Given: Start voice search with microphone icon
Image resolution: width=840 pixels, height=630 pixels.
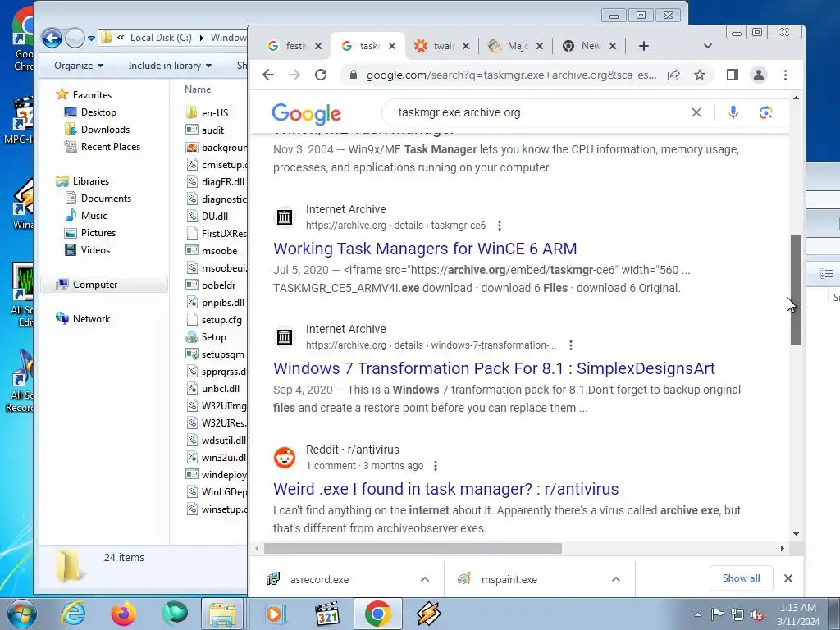Looking at the screenshot, I should click(x=733, y=112).
